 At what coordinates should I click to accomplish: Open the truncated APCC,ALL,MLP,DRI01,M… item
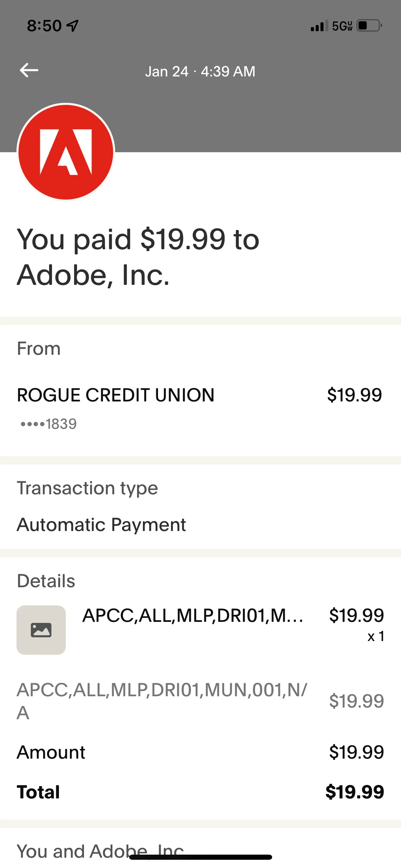coord(193,615)
